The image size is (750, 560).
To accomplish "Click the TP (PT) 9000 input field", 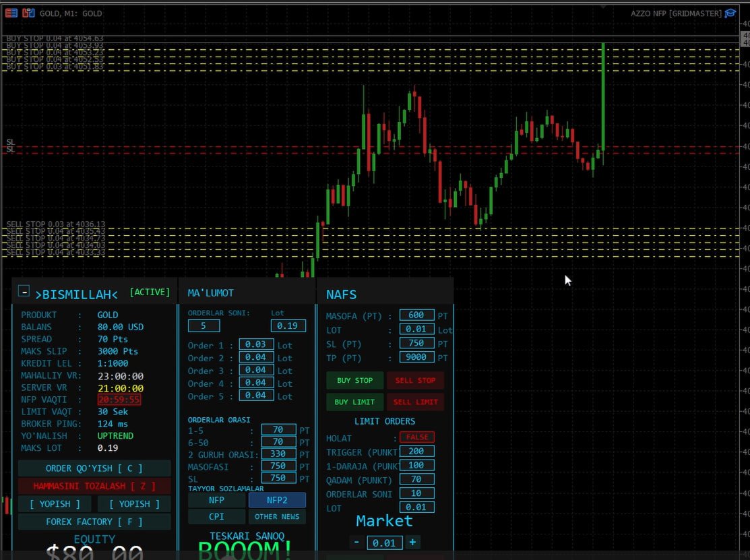I will pyautogui.click(x=416, y=357).
